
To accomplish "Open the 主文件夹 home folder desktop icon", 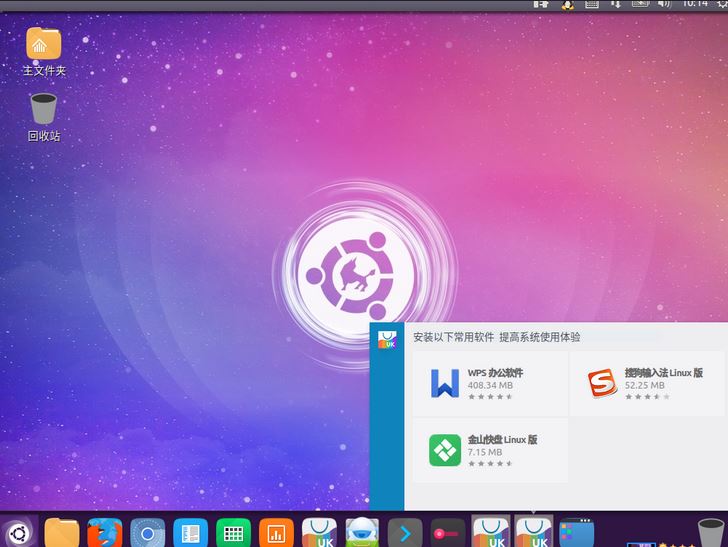I will pyautogui.click(x=43, y=44).
